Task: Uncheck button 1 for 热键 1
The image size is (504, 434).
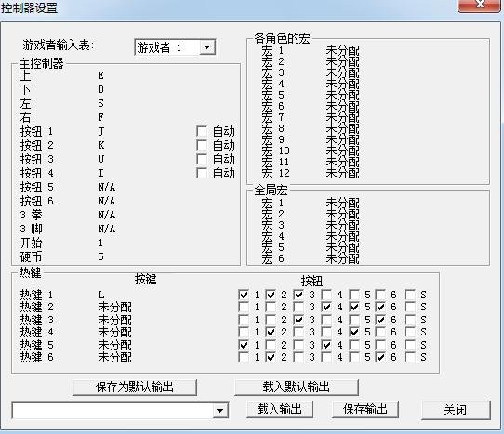Action: [x=244, y=295]
